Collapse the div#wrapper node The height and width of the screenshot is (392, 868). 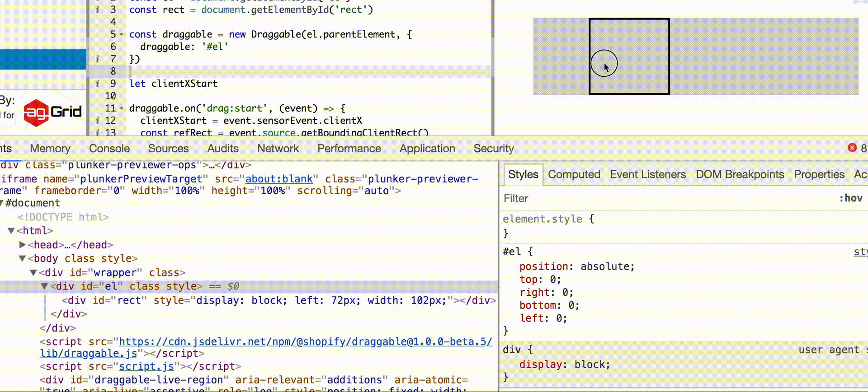pos(33,272)
